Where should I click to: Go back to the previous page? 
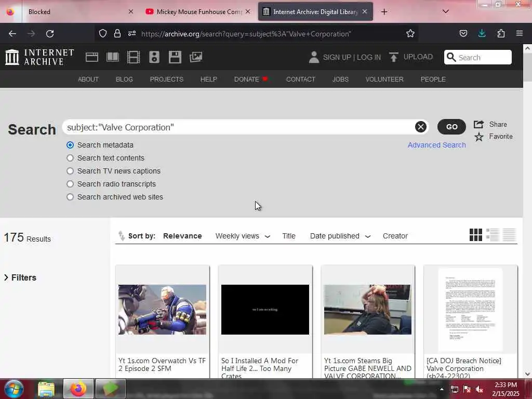[12, 34]
